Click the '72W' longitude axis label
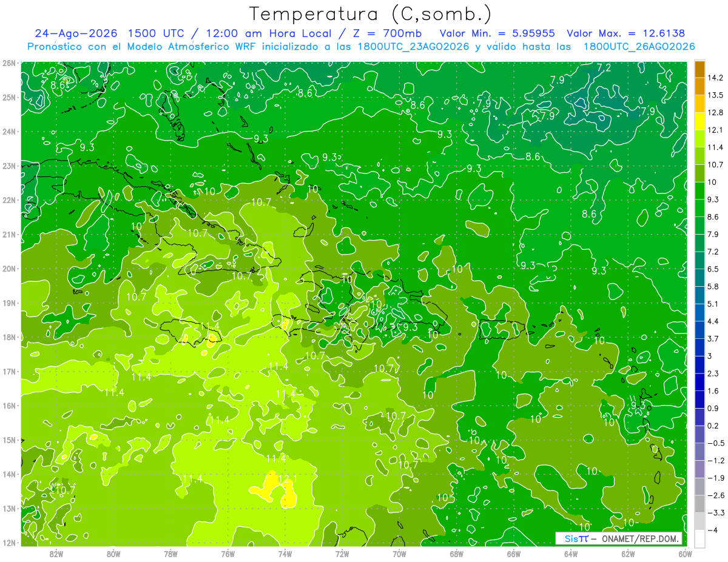This screenshot has width=728, height=562. pyautogui.click(x=342, y=554)
